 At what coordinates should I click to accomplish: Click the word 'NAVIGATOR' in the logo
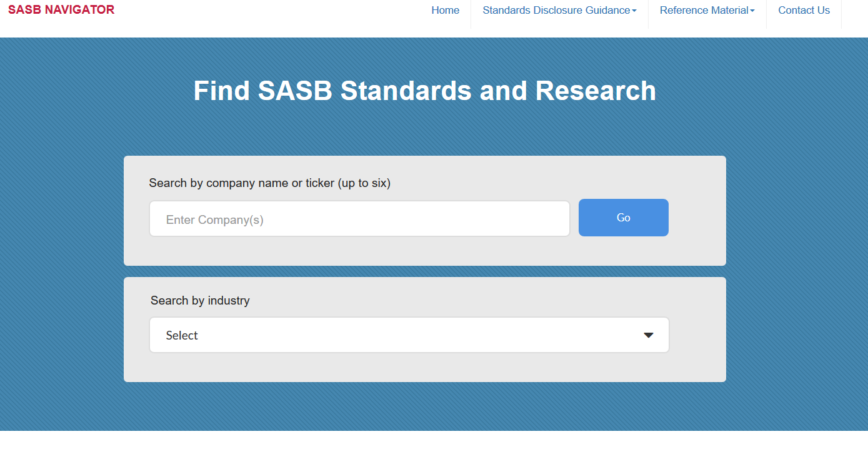coord(79,10)
